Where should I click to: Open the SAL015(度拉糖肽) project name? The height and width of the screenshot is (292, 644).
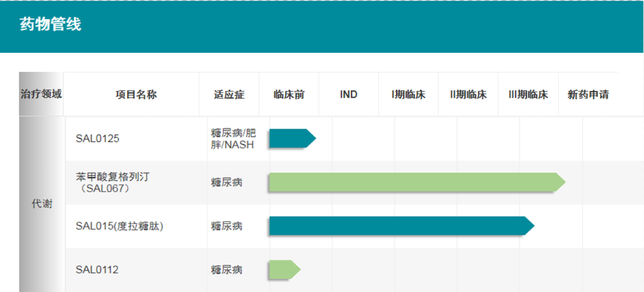[120, 226]
